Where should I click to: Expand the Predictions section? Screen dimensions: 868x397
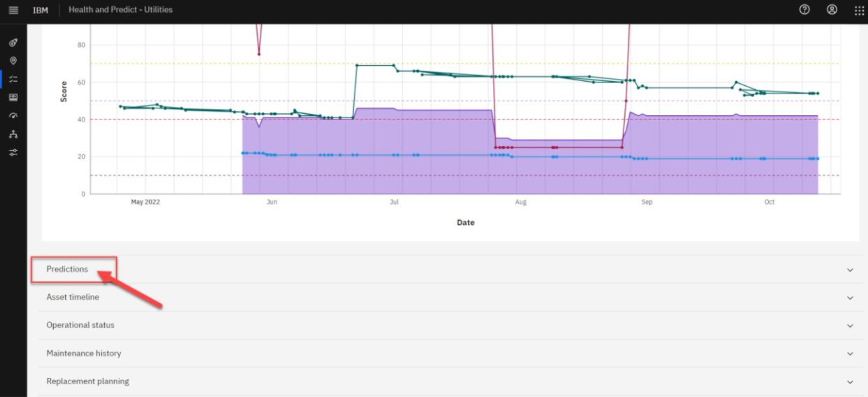(x=67, y=269)
